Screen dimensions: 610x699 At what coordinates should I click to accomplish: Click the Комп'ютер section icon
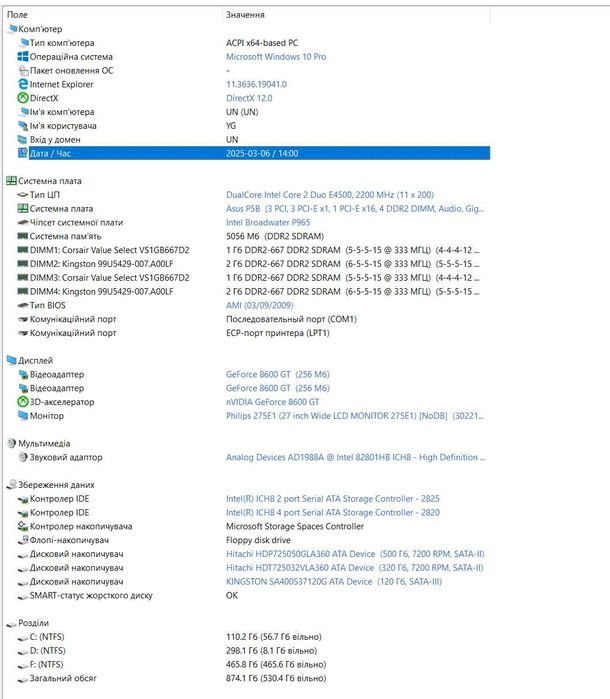coord(12,29)
